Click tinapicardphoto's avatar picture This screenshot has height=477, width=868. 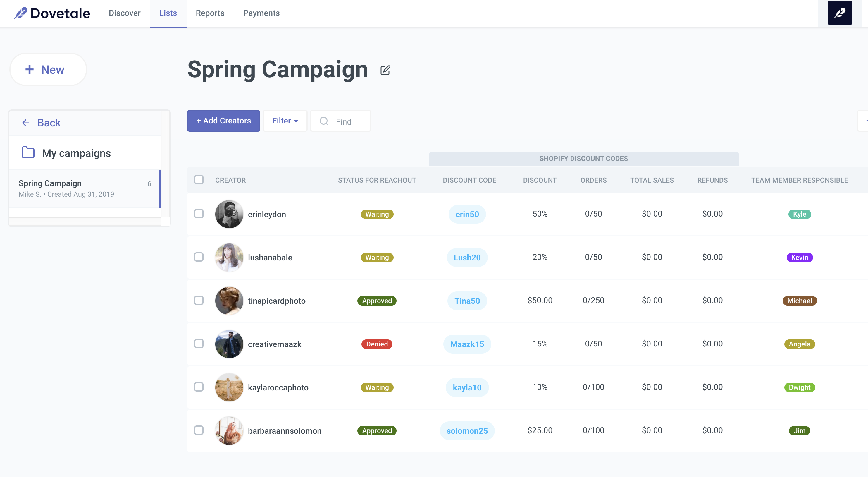tap(229, 301)
